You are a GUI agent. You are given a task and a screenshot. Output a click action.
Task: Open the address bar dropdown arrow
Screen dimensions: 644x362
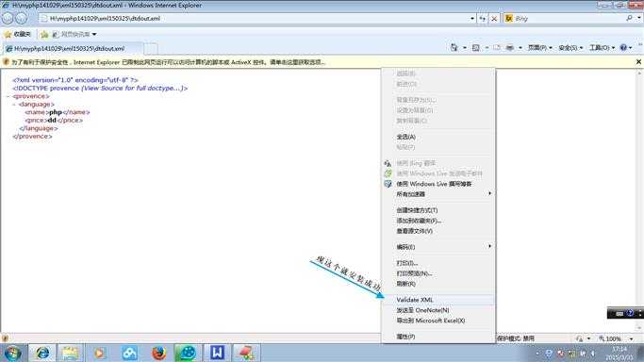pyautogui.click(x=471, y=19)
